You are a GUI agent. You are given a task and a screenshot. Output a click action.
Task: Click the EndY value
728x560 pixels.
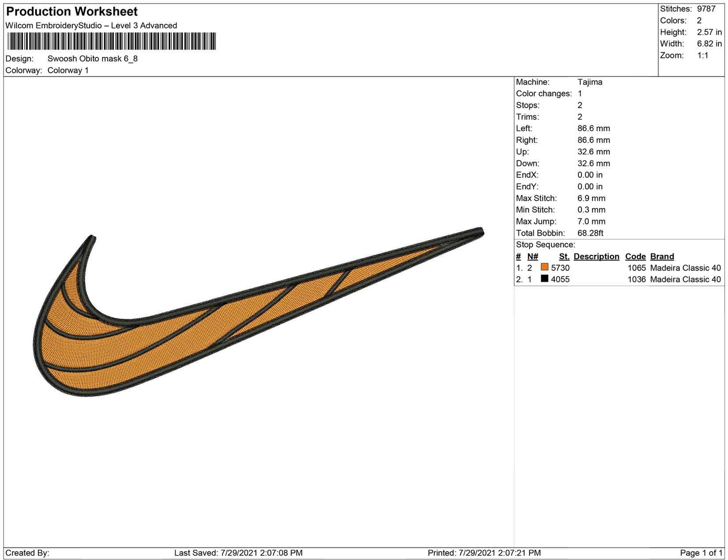pos(590,186)
